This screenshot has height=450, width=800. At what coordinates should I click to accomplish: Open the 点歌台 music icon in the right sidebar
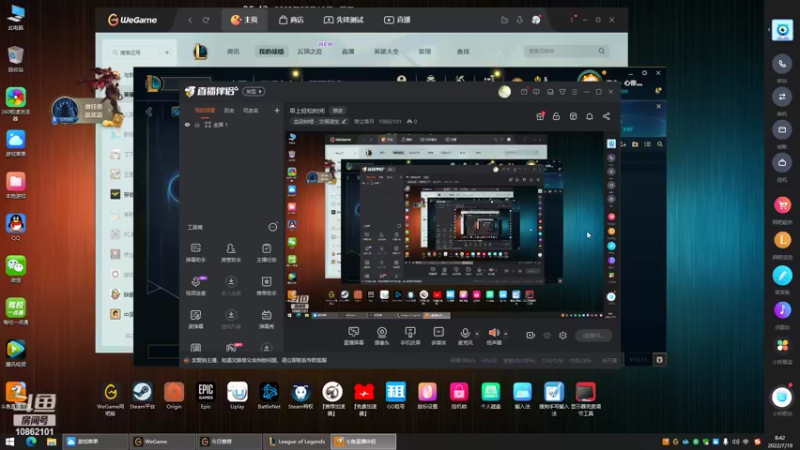782,310
